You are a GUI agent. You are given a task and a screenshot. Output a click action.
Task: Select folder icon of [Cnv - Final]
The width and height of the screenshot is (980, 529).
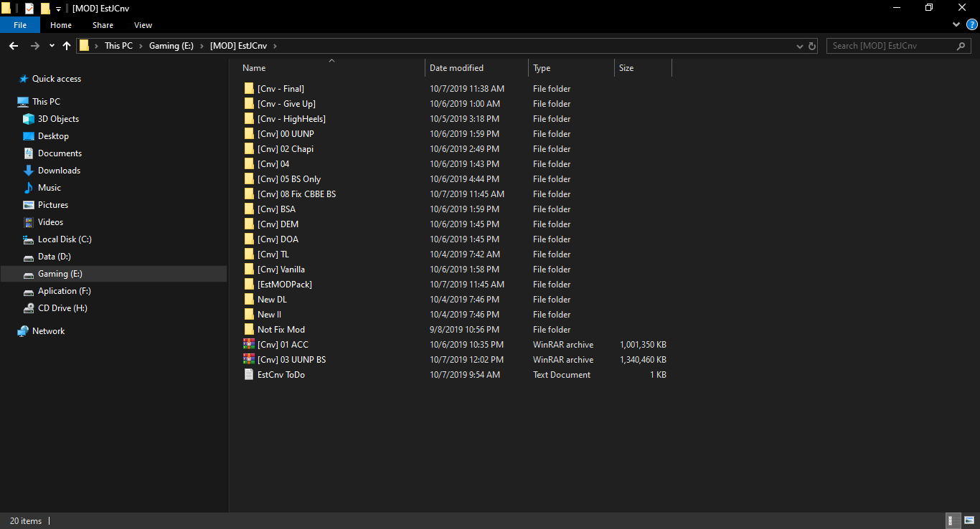click(x=249, y=89)
